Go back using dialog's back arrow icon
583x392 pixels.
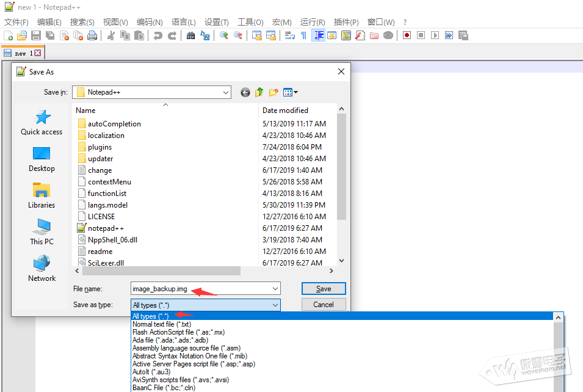click(245, 92)
